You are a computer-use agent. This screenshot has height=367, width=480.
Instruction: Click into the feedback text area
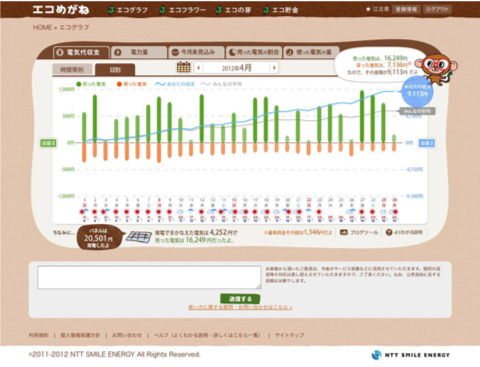point(149,277)
